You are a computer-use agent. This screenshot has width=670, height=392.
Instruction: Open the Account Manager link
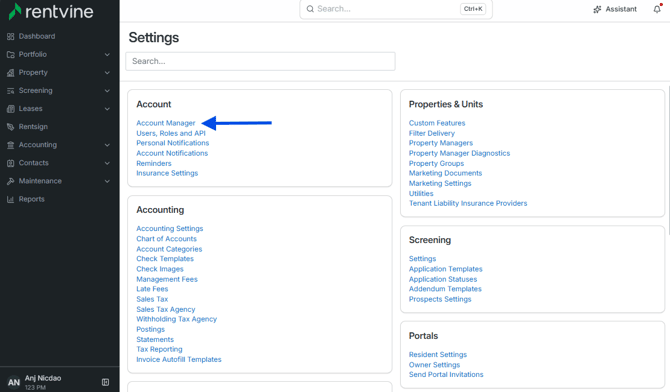tap(166, 123)
